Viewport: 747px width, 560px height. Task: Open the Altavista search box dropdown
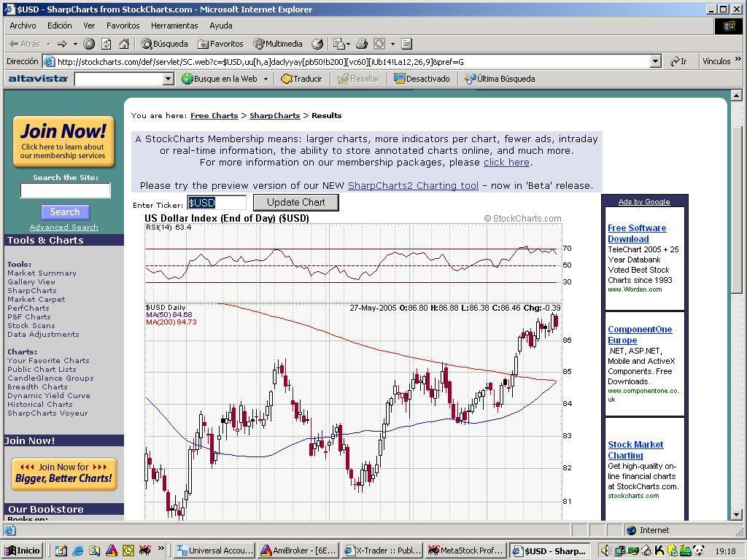coord(169,79)
